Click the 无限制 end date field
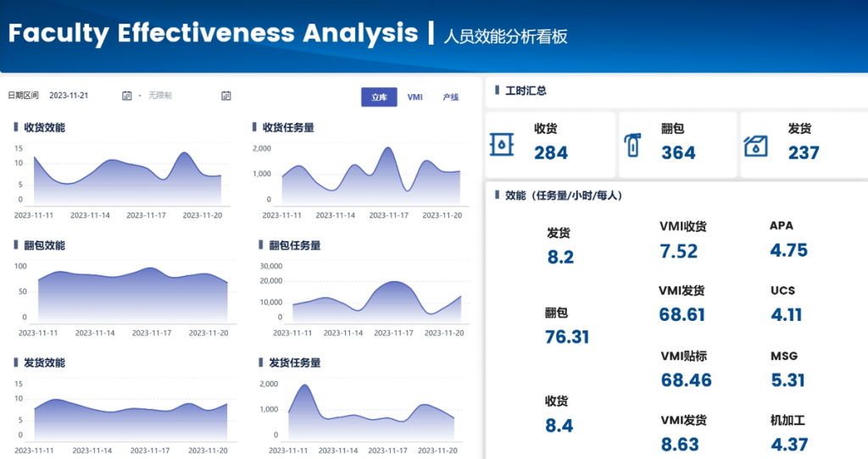The height and width of the screenshot is (459, 868). [x=160, y=97]
